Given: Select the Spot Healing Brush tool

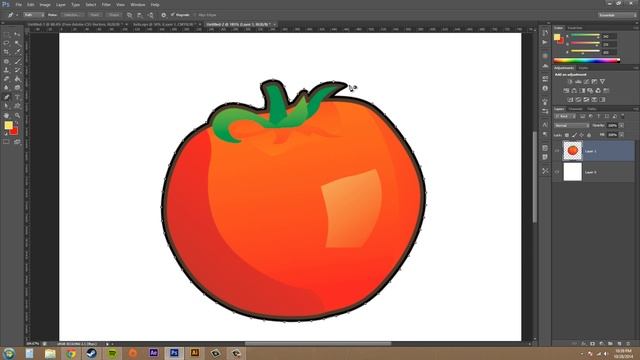Looking at the screenshot, I should coord(6,61).
